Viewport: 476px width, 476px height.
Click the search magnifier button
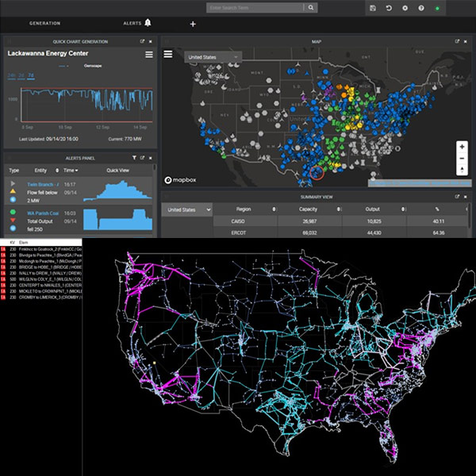pyautogui.click(x=312, y=8)
